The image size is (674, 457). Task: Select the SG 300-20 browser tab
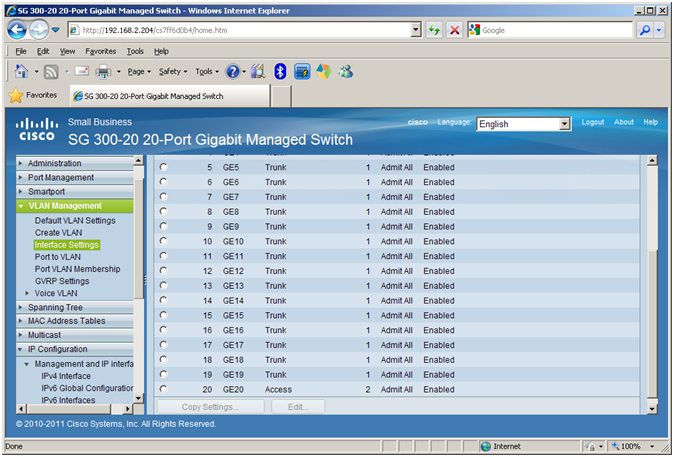click(x=170, y=96)
